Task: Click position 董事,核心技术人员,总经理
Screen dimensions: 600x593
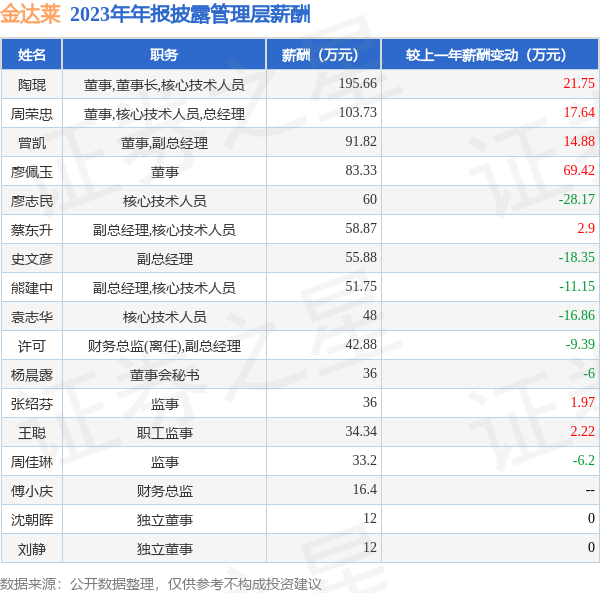Action: (x=164, y=114)
